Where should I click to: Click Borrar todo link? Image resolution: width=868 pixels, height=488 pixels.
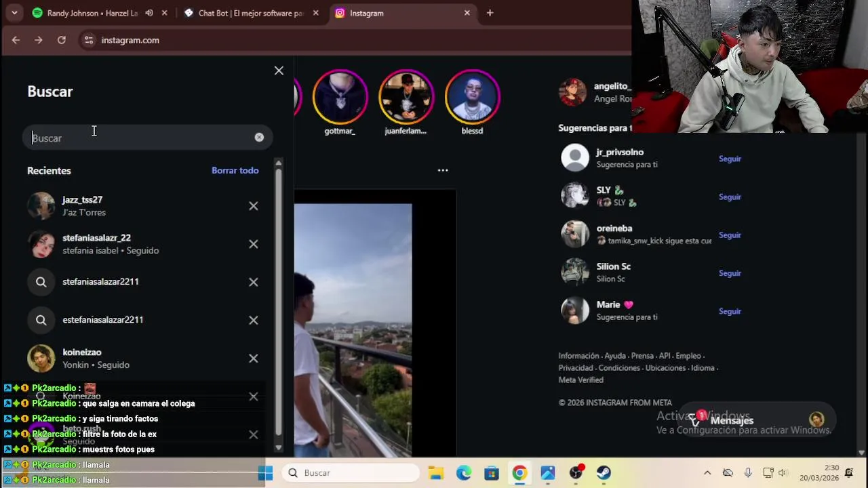(235, 170)
